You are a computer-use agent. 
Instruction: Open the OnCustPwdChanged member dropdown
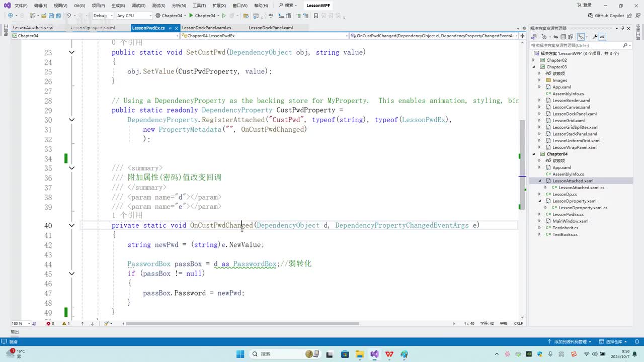[x=435, y=36]
